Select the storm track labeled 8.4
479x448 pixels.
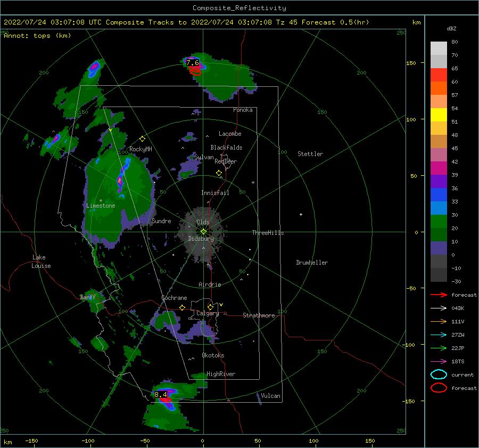pyautogui.click(x=161, y=395)
